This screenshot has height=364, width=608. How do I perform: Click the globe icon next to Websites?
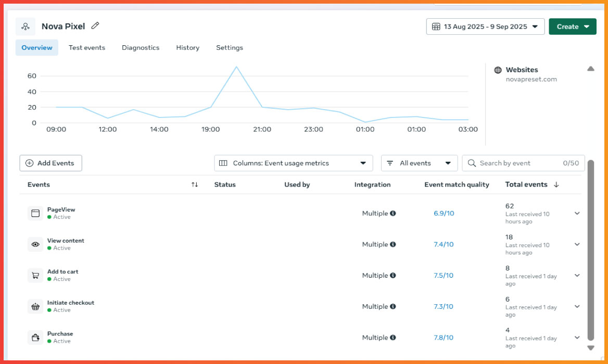click(498, 69)
